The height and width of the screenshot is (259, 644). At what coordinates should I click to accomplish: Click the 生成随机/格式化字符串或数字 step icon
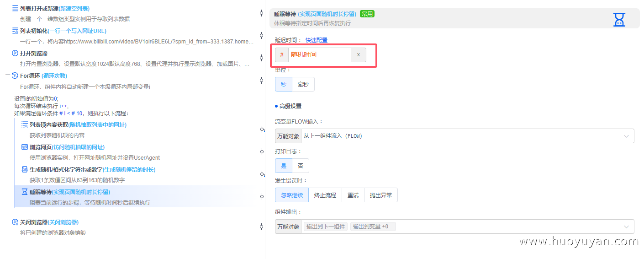(x=25, y=169)
